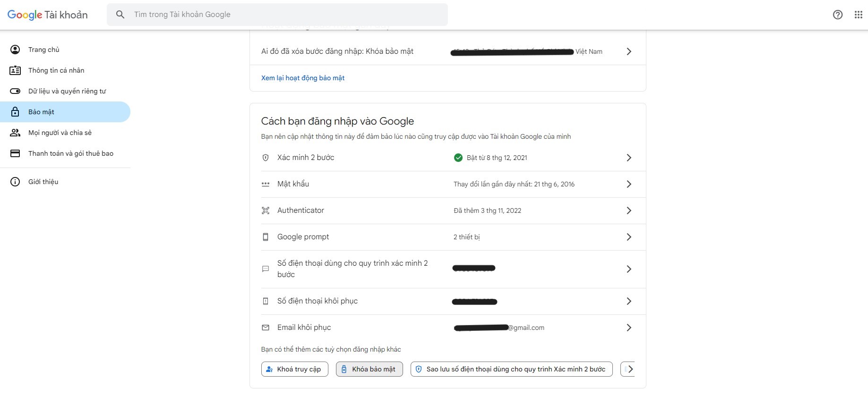Image resolution: width=868 pixels, height=396 pixels.
Task: Open the security key removal activity chevron
Action: [628, 51]
